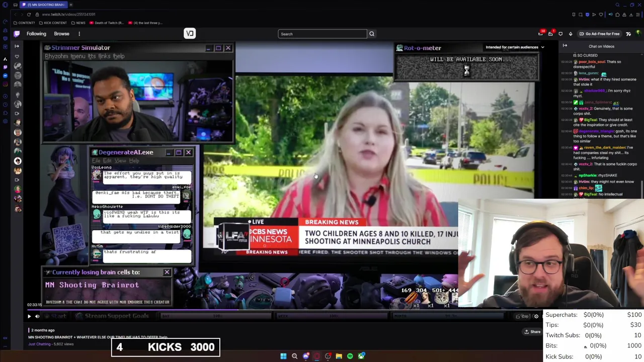Click the Following tab
This screenshot has height=362, width=644.
[x=36, y=34]
